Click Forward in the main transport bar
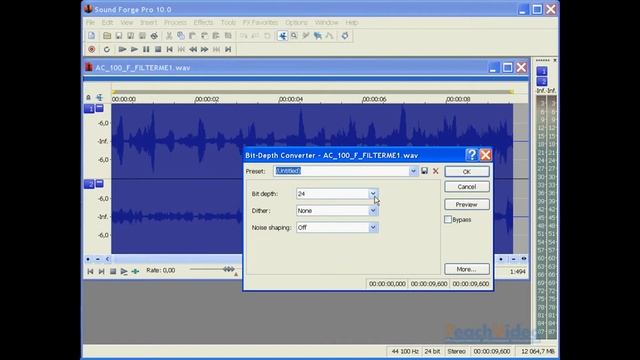Image resolution: width=640 pixels, height=360 pixels. tap(204, 49)
